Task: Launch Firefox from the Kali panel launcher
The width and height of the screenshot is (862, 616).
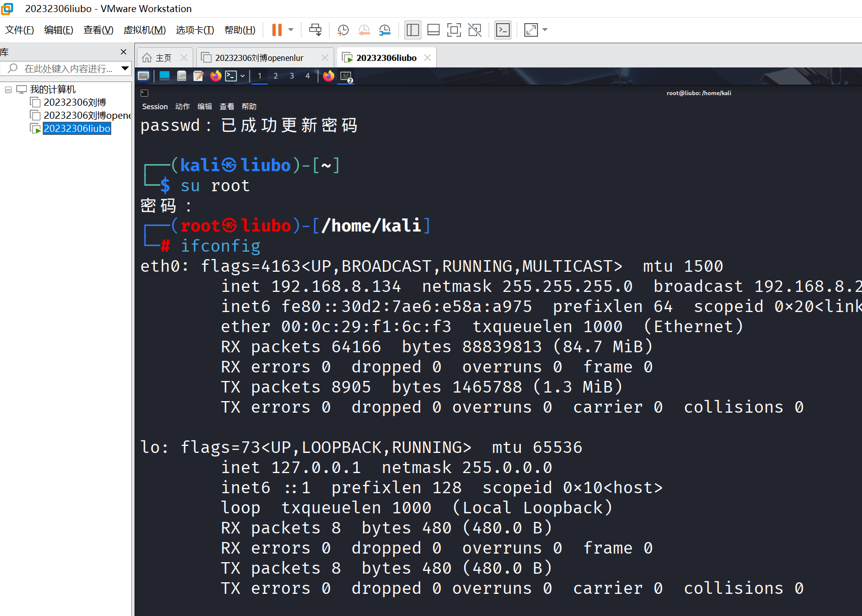Action: (215, 76)
